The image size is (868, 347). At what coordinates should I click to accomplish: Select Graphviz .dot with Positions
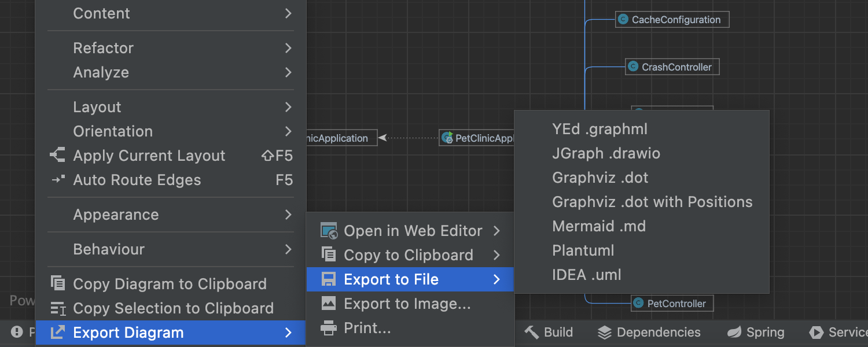[x=652, y=202]
